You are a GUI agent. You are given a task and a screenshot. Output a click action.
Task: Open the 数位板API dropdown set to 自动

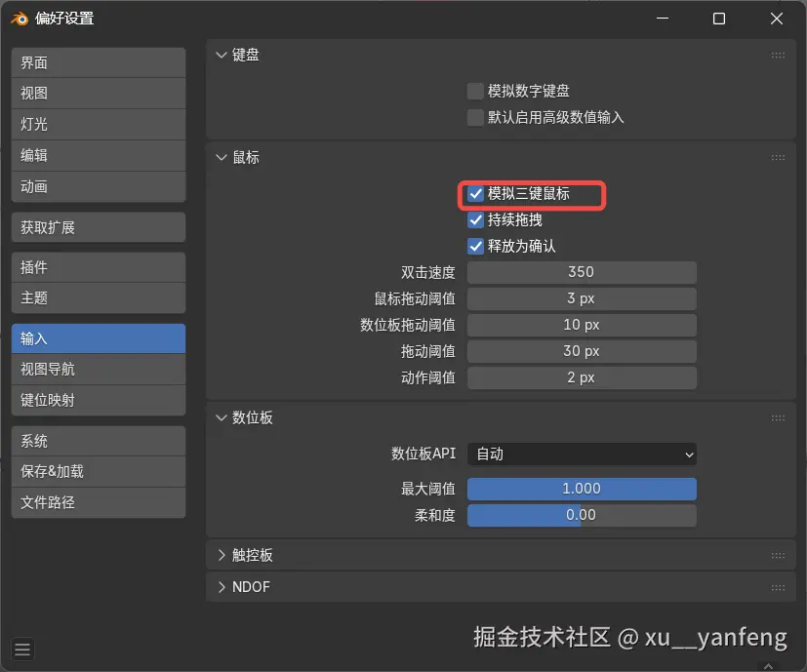tap(582, 455)
